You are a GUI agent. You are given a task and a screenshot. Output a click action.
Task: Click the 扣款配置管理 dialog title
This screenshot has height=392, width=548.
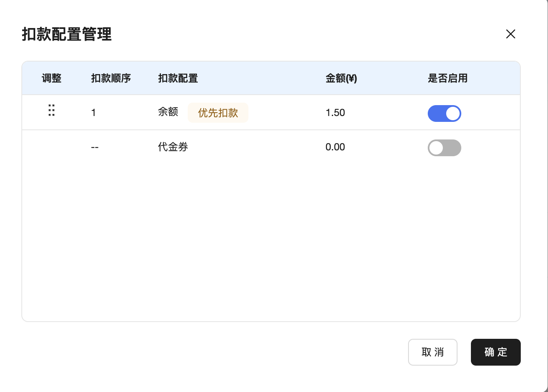pos(67,34)
